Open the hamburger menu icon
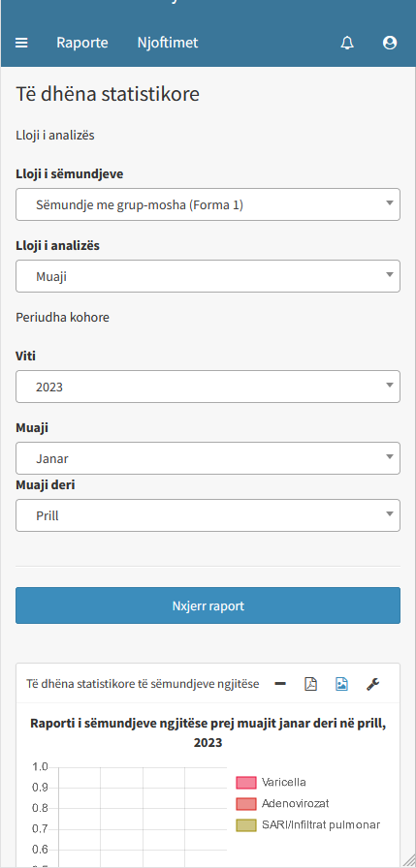Screen dimensions: 416x868 coord(21,43)
